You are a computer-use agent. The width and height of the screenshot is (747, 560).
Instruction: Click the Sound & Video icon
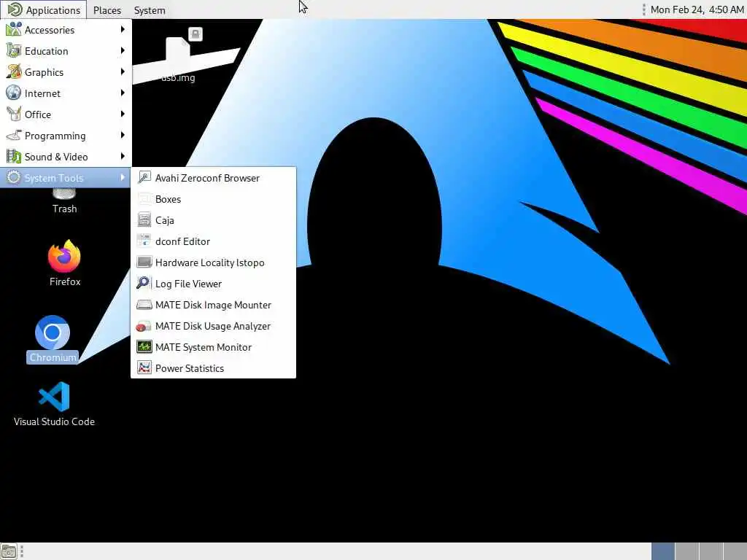14,156
